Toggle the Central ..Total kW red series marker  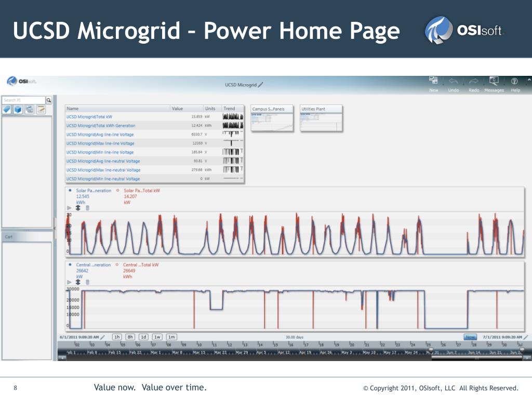(x=117, y=264)
